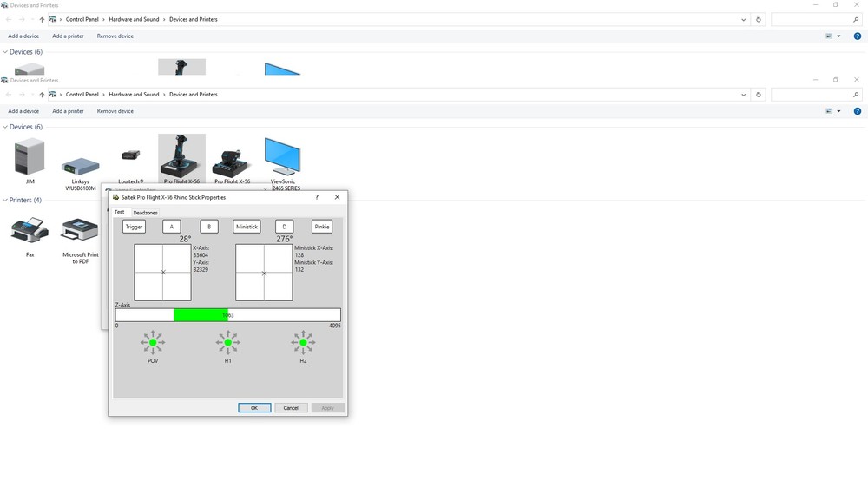Click Hardware and Sound in front window breadcrumb
This screenshot has width=868, height=488.
(134, 95)
